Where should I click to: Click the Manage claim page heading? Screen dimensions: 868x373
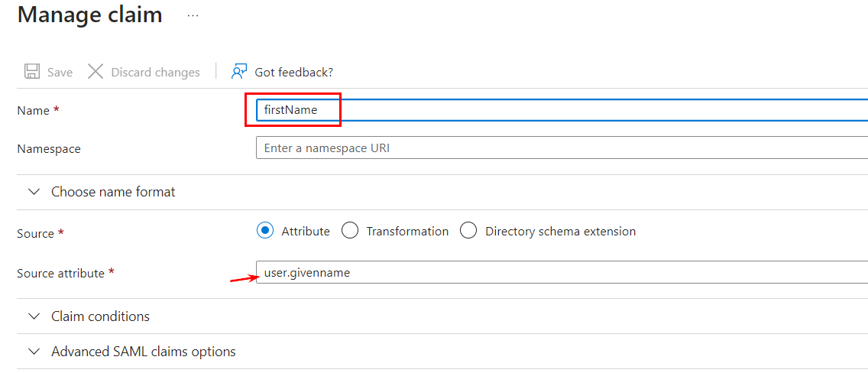(89, 15)
